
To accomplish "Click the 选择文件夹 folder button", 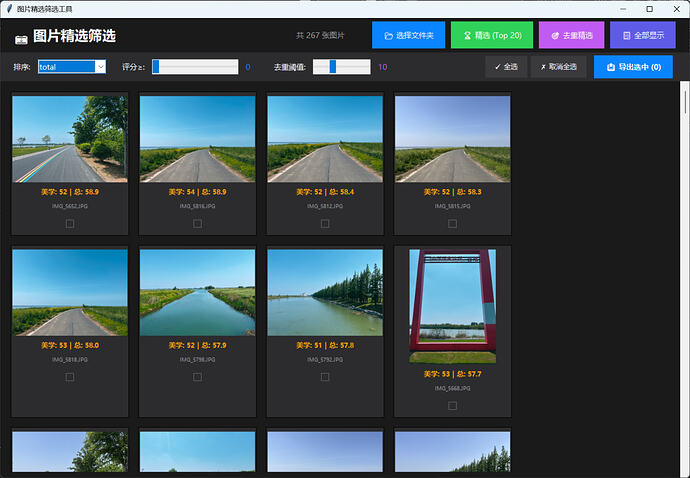I will coord(408,35).
